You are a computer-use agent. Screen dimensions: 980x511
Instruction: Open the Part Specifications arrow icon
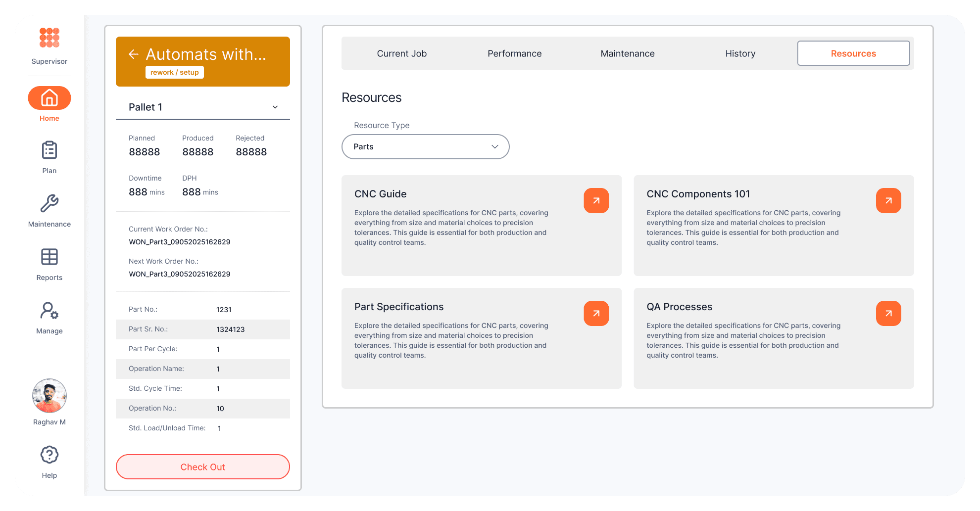coord(596,313)
